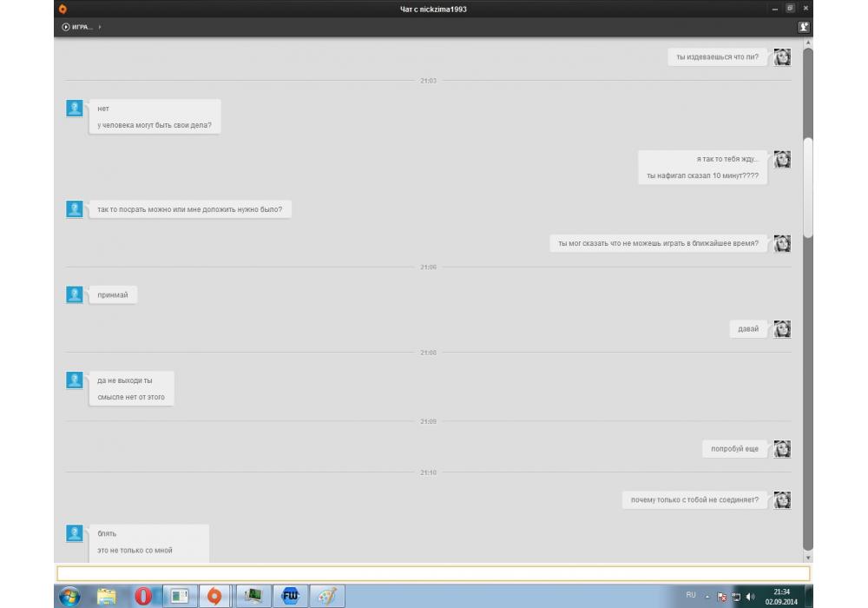Viewport: 868px width, 608px height.
Task: Click the chat's vertical scrollbar thumb
Action: tap(808, 187)
